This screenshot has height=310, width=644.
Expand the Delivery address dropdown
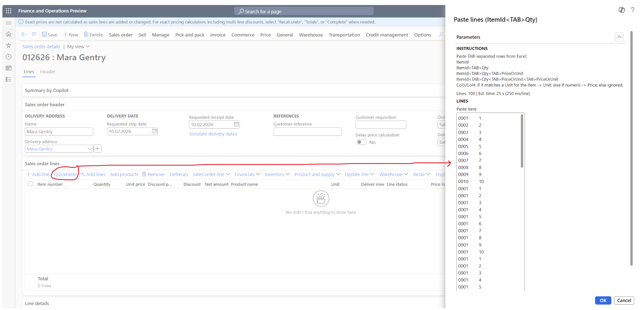[90, 149]
